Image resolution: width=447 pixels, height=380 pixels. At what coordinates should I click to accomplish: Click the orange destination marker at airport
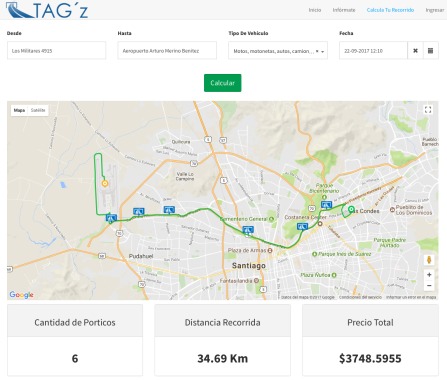pyautogui.click(x=105, y=183)
